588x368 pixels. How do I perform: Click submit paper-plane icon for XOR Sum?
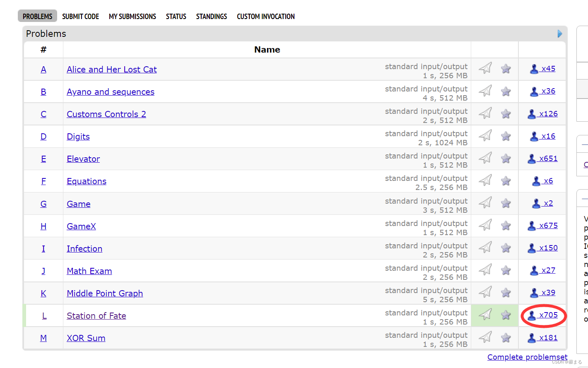[485, 337]
